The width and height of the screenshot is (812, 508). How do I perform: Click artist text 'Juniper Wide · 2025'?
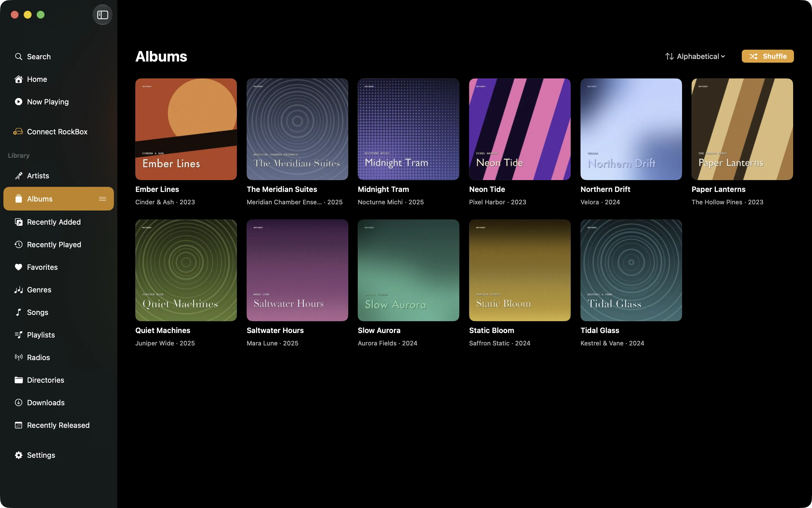click(165, 343)
